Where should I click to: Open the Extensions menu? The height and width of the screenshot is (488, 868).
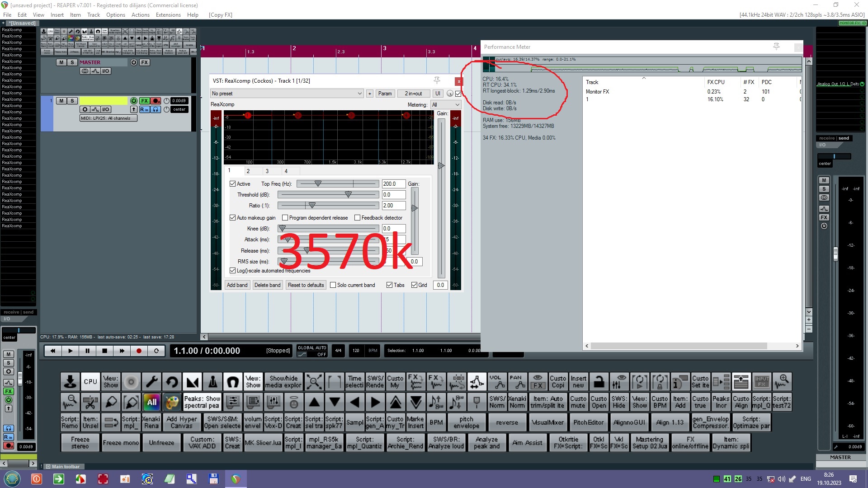coord(168,14)
